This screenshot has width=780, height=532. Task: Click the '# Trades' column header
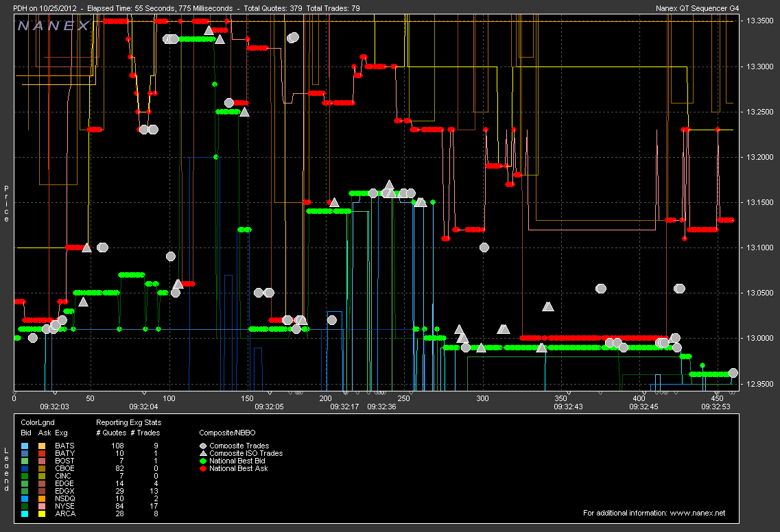(x=145, y=433)
